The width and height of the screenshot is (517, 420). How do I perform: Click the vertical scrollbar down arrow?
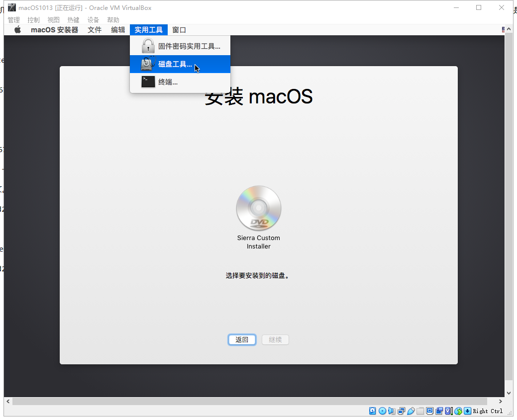(509, 393)
